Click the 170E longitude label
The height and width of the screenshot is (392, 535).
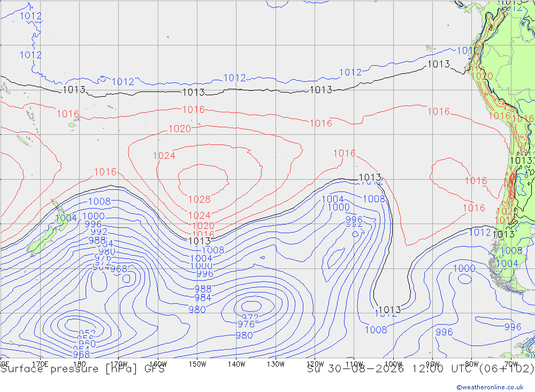point(40,364)
